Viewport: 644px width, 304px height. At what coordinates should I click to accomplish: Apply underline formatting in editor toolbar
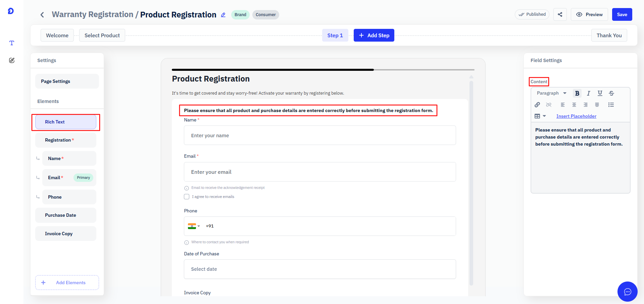[x=600, y=93]
